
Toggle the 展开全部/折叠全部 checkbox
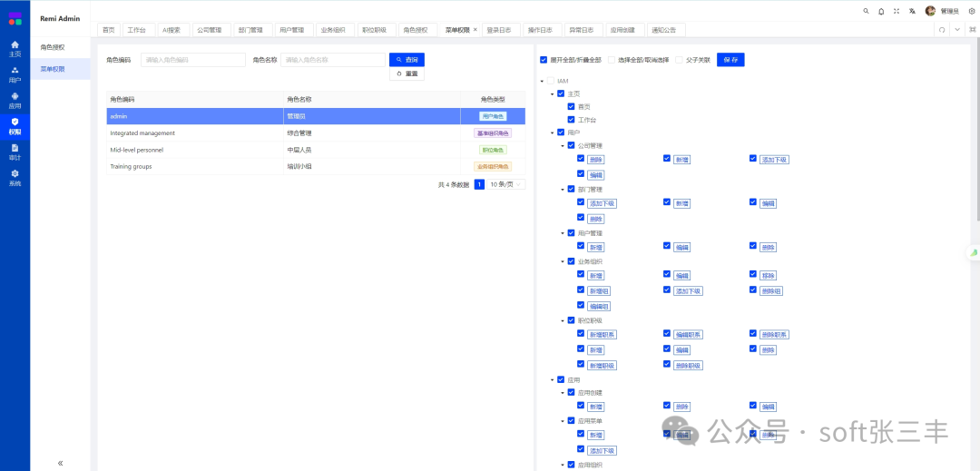click(544, 60)
